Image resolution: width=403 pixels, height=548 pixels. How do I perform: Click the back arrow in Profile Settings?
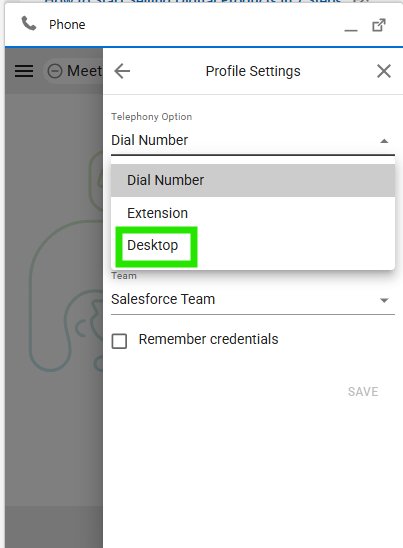tap(122, 71)
